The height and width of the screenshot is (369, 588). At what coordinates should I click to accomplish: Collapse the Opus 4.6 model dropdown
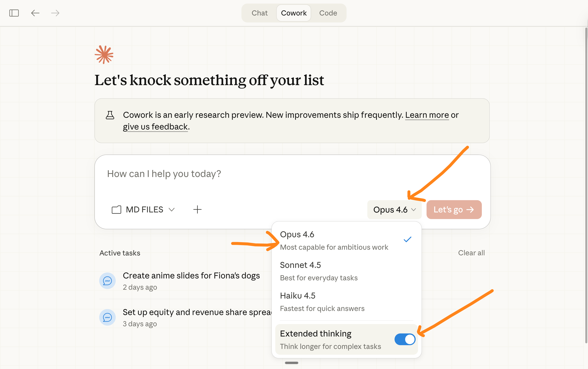pos(394,210)
